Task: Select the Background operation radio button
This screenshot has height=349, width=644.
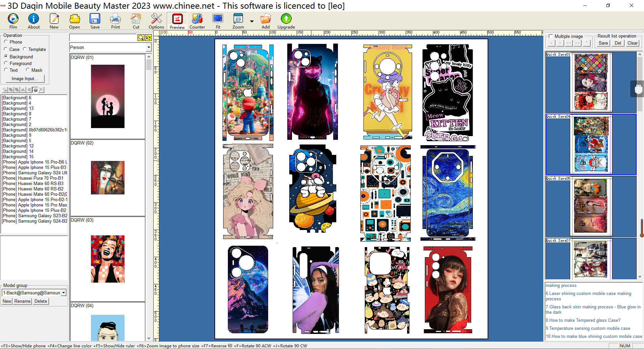Action: coord(6,57)
